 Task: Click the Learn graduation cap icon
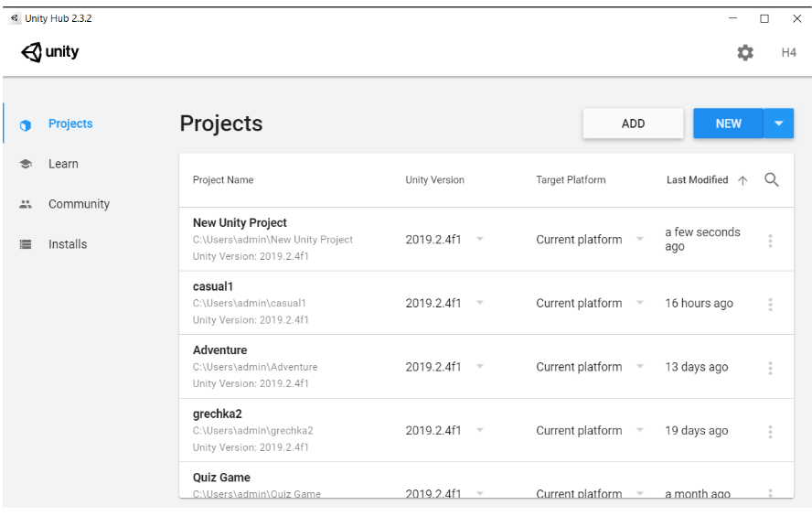[x=26, y=164]
